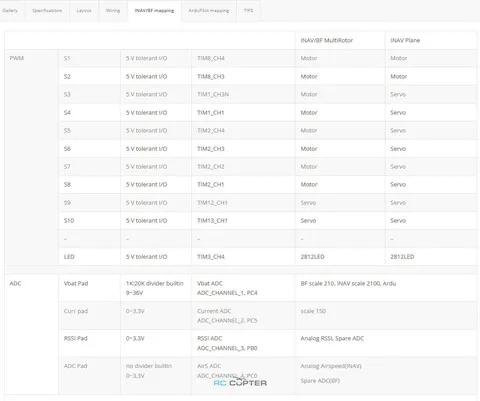The height and width of the screenshot is (401, 480).
Task: Click the S6 row label
Action: coord(67,149)
